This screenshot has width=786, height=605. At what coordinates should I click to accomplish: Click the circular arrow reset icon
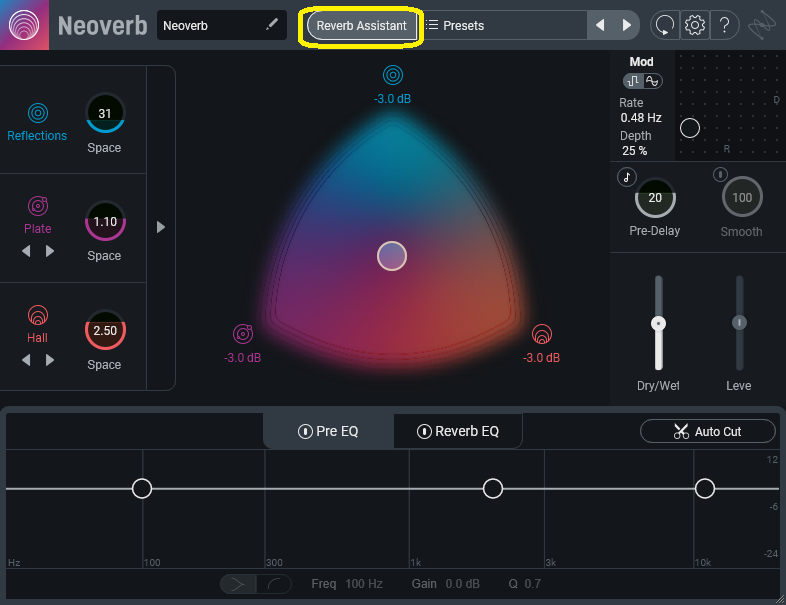[664, 25]
